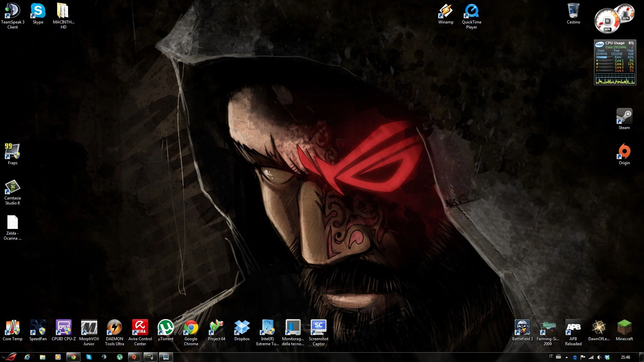Open the TeamSpeak 3 Client desktop shortcut

click(12, 16)
